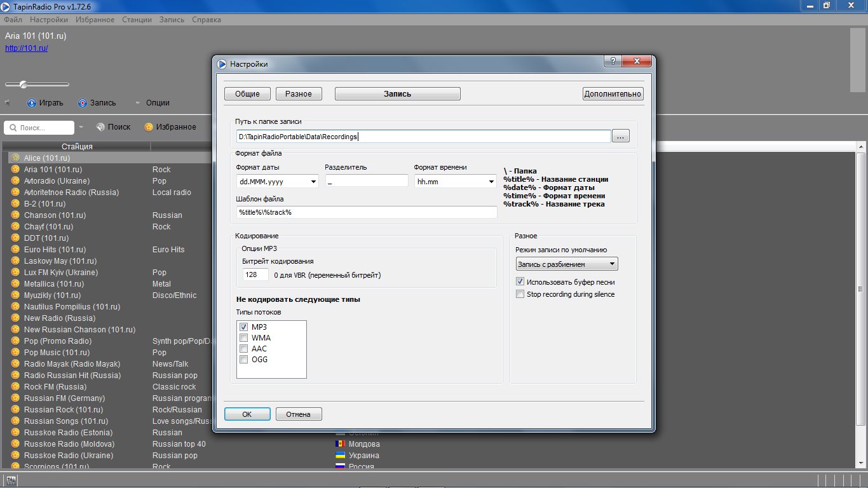Click the help question mark in dialog
The width and height of the screenshot is (868, 488).
[x=613, y=62]
